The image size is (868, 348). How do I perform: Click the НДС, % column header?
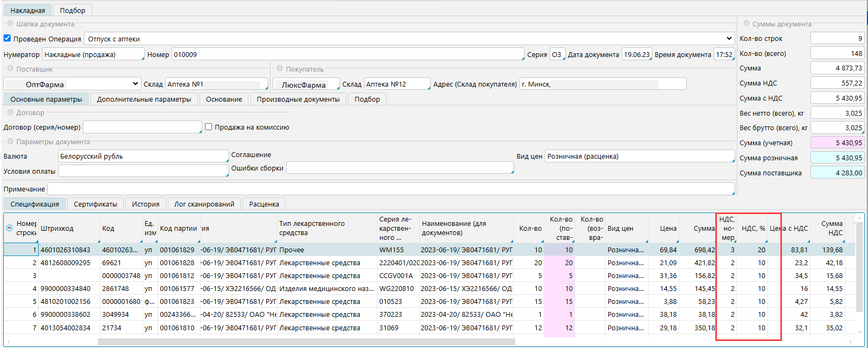coord(753,229)
